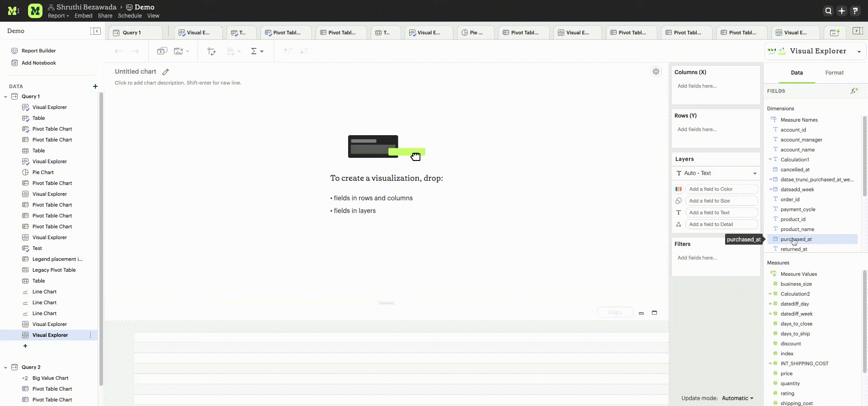Click the swap rows and columns icon
Image resolution: width=868 pixels, height=406 pixels.
click(x=211, y=52)
